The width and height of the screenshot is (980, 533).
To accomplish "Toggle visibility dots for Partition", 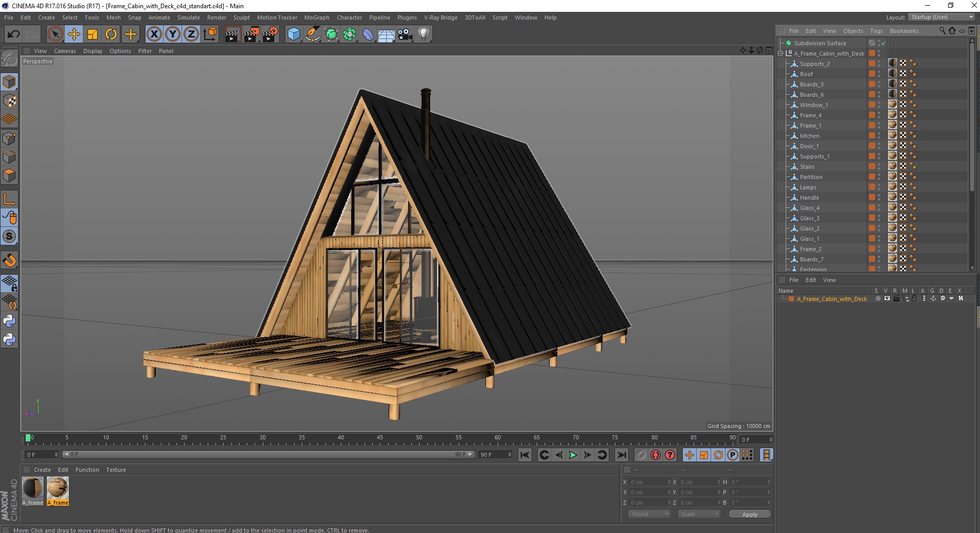I will point(879,177).
